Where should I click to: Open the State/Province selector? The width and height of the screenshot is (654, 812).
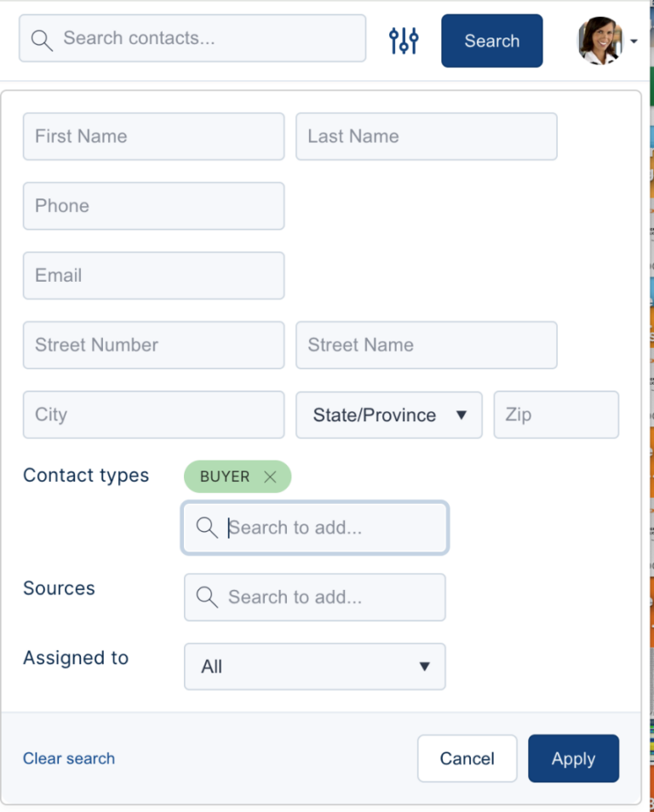pyautogui.click(x=388, y=415)
